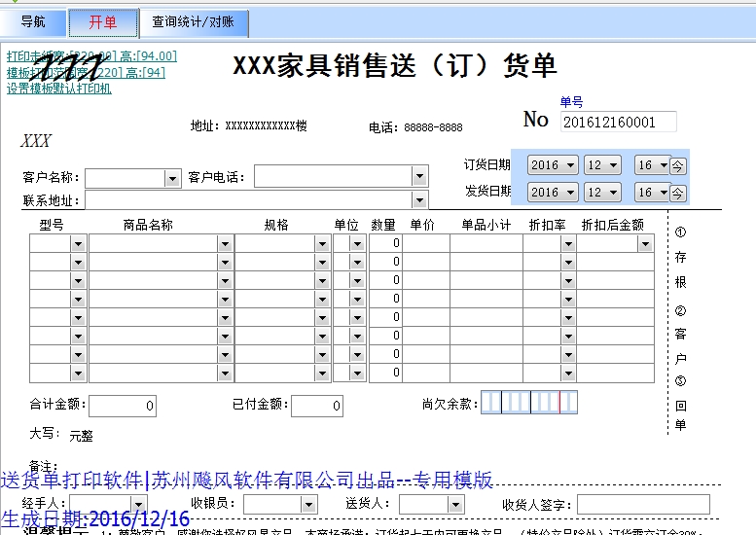756x535 pixels.
Task: Click 数量 cell in last row
Action: coord(385,373)
